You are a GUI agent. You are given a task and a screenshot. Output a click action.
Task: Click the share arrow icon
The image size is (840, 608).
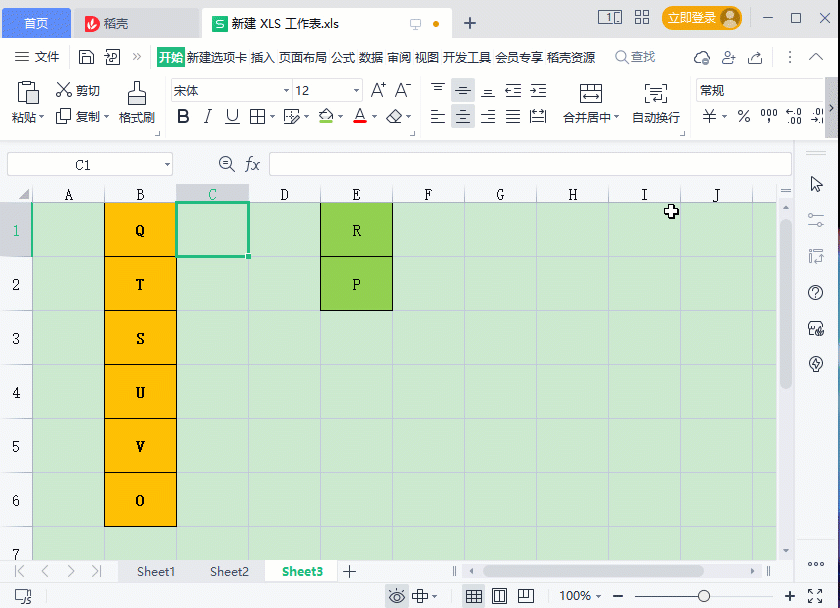tap(755, 57)
